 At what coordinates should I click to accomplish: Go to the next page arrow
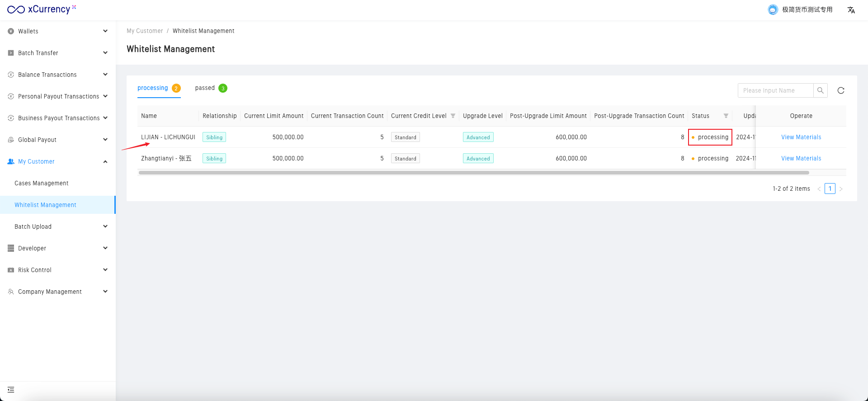coord(841,189)
